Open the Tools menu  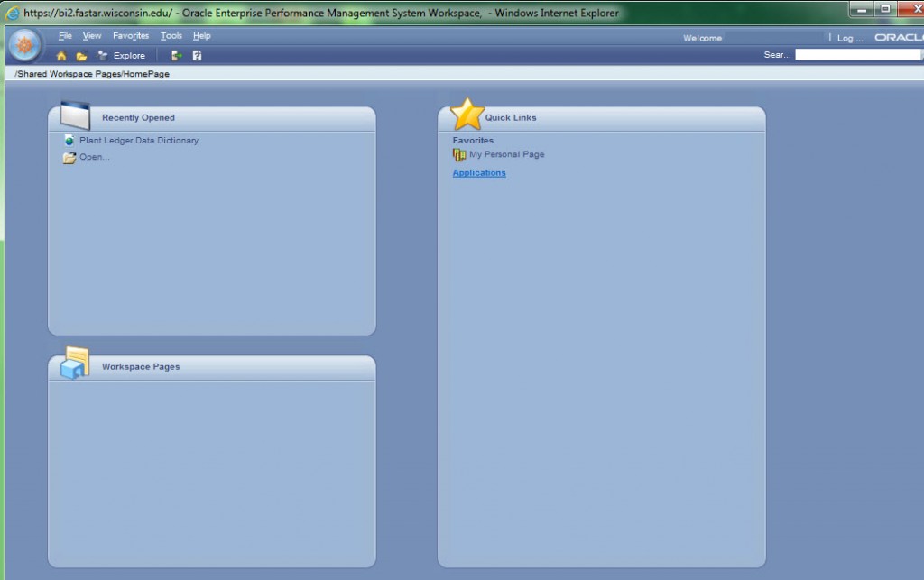pos(171,36)
